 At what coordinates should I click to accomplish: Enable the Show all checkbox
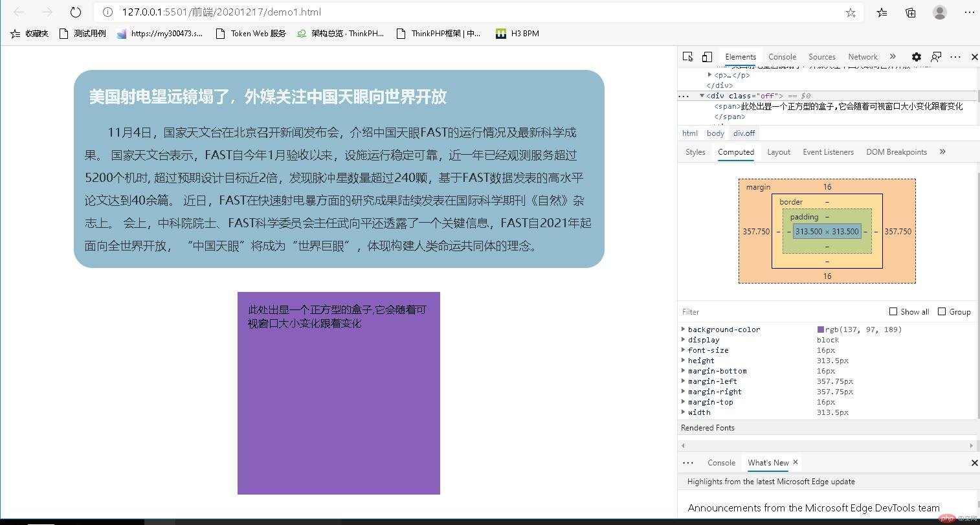pyautogui.click(x=893, y=311)
